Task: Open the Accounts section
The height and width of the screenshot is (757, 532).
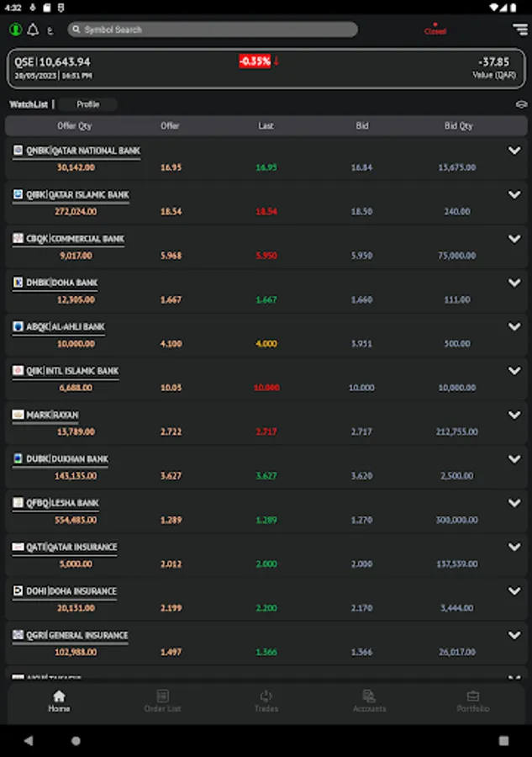Action: click(369, 701)
